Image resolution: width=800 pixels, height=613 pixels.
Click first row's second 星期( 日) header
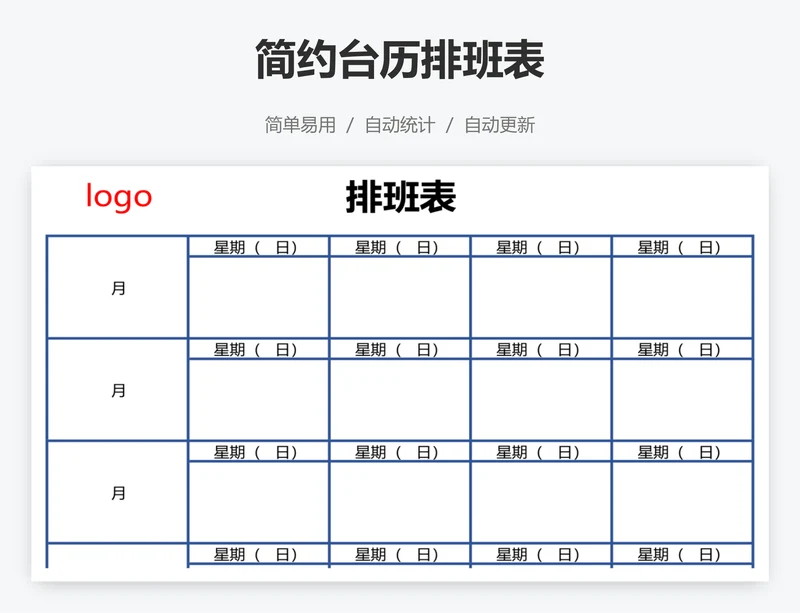point(400,248)
